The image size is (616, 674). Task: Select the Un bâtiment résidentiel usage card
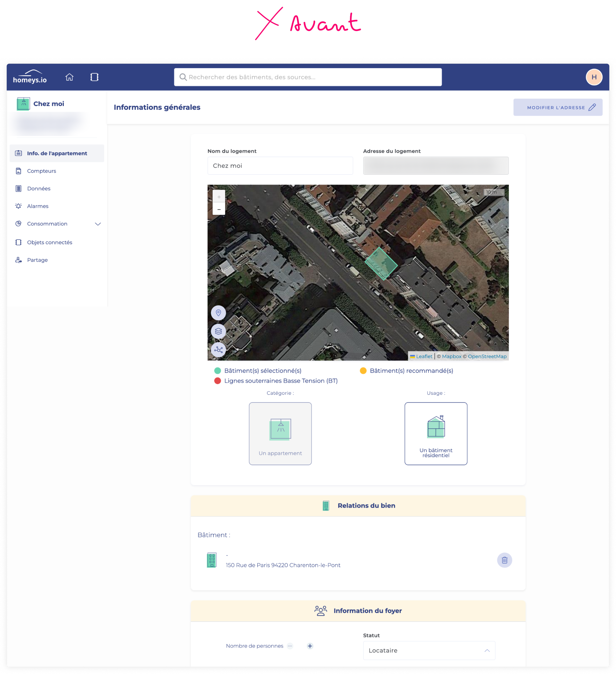(x=436, y=434)
